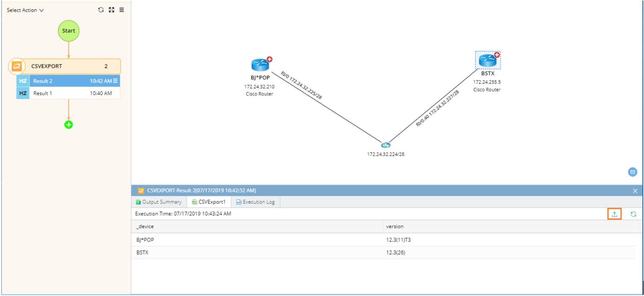The height and width of the screenshot is (296, 644).
Task: Click the fit-to-screen icon in runbook panel
Action: click(112, 10)
